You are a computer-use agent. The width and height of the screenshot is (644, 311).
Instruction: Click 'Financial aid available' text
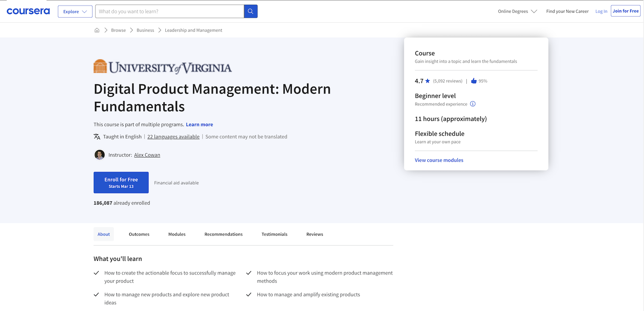[x=176, y=183]
